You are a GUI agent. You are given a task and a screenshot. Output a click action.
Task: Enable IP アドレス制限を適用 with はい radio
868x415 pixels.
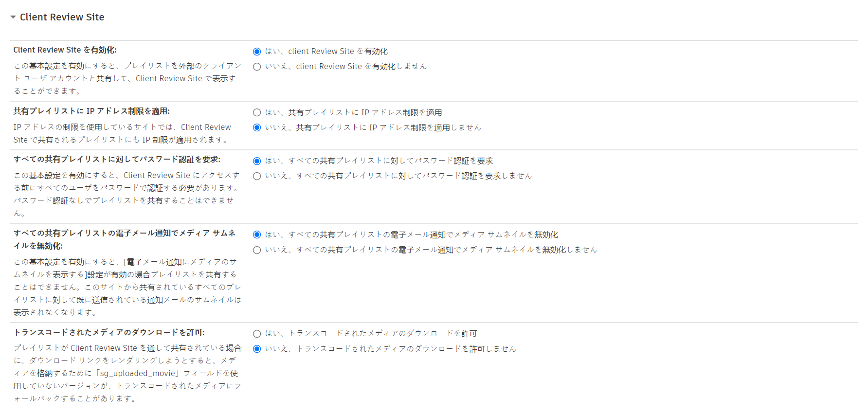coord(257,113)
